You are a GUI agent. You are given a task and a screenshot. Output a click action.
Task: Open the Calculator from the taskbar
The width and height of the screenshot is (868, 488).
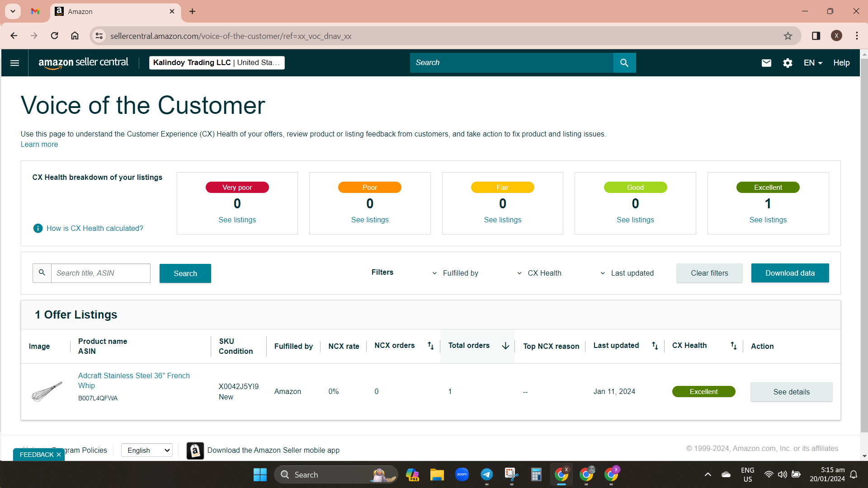click(x=536, y=474)
